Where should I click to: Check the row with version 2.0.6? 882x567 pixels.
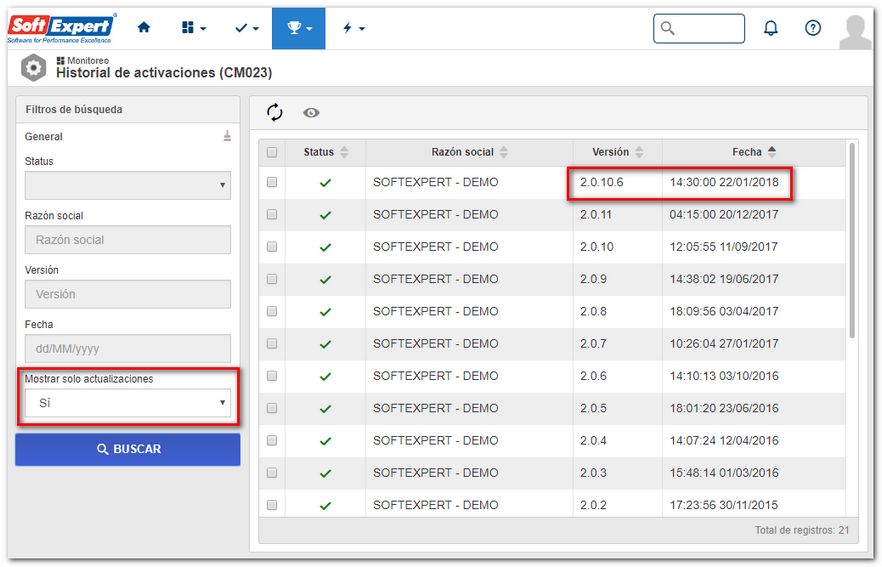(272, 376)
